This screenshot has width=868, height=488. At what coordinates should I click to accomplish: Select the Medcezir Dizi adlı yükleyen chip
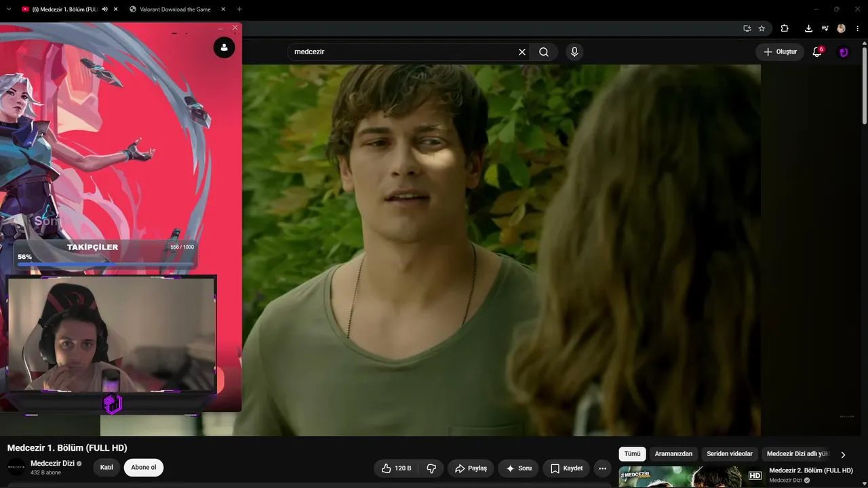pyautogui.click(x=797, y=454)
